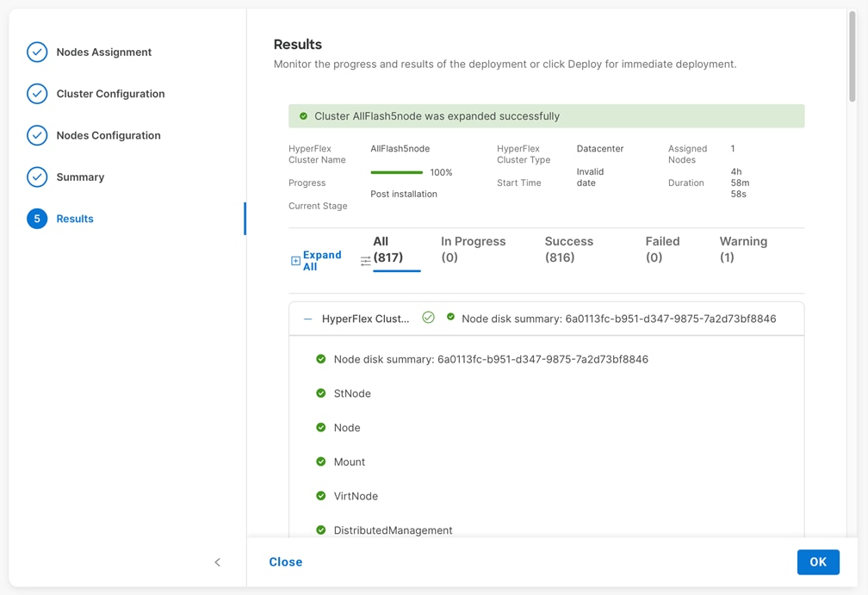868x595 pixels.
Task: Click the Invalid date start time value
Action: pyautogui.click(x=590, y=177)
